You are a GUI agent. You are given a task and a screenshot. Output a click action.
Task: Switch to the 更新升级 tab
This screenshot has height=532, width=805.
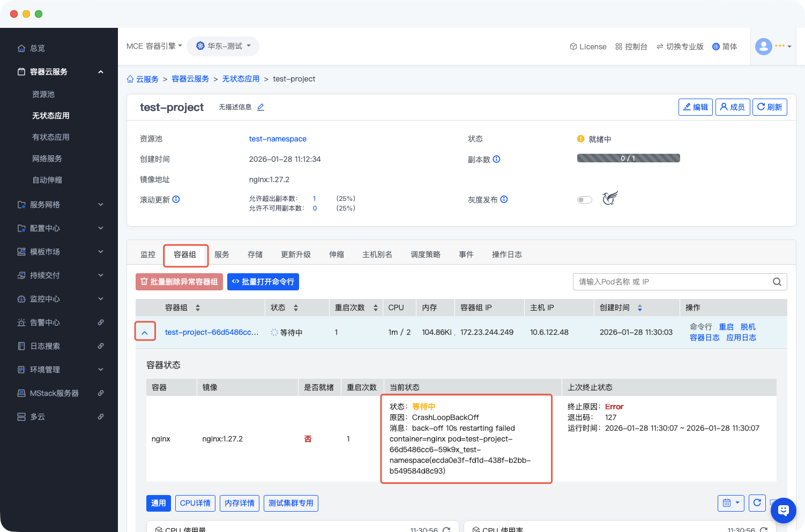295,254
